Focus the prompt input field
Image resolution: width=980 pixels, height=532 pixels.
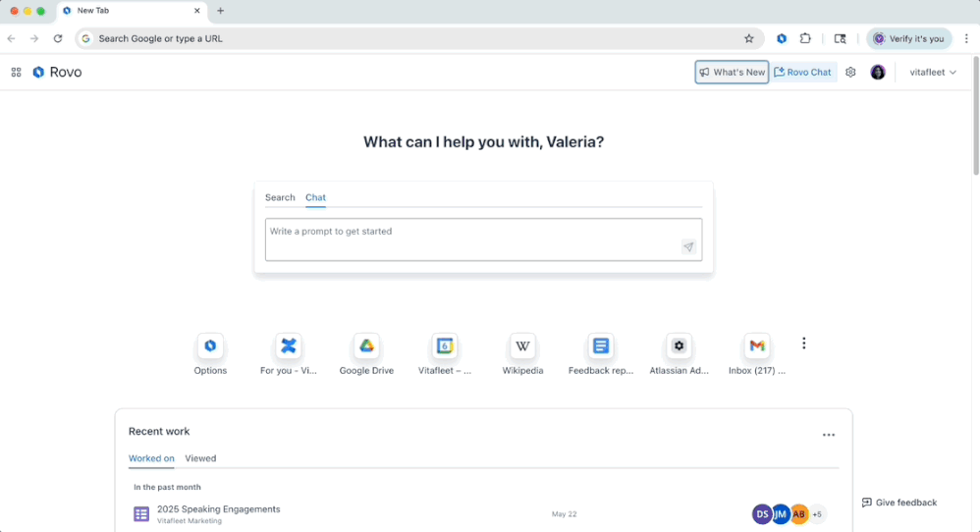pos(483,239)
